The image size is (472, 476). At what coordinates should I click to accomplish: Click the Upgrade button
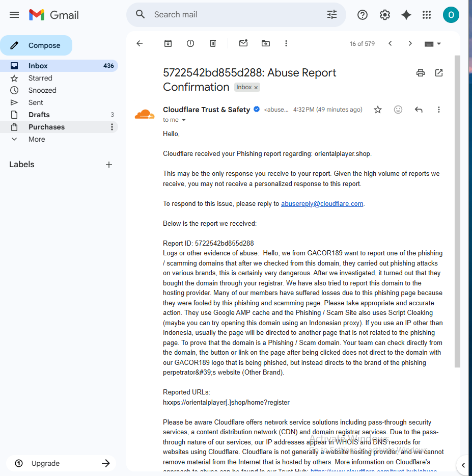tap(62, 463)
